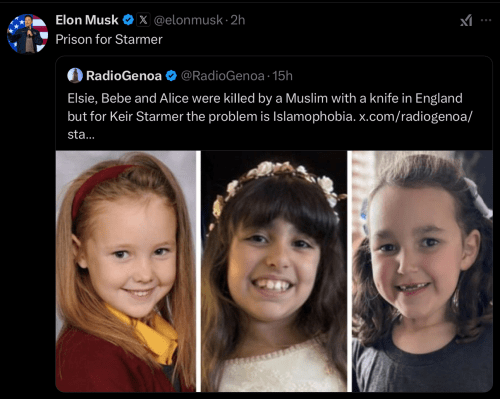500x399 pixels.
Task: Click the blue verified badge beside Elon Musk
Action: tap(128, 20)
